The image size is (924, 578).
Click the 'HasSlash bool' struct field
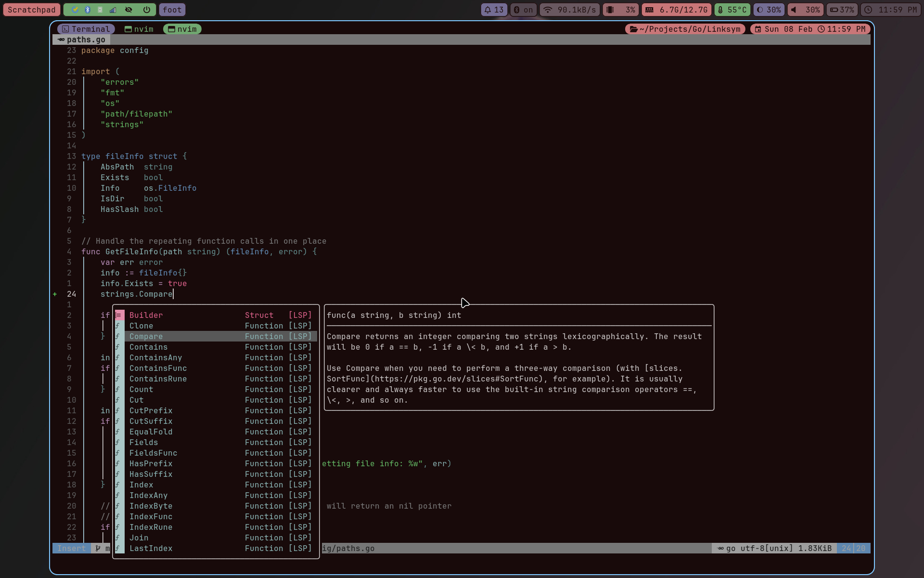131,209
